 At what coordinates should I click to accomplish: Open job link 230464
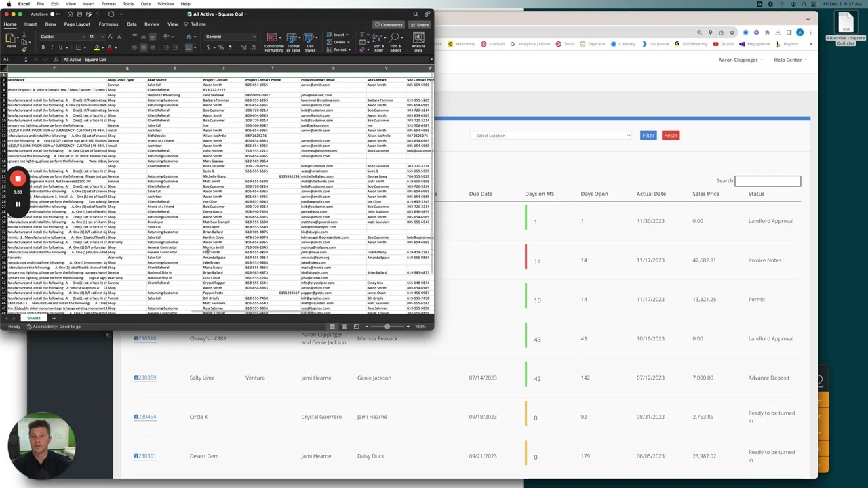pyautogui.click(x=145, y=417)
